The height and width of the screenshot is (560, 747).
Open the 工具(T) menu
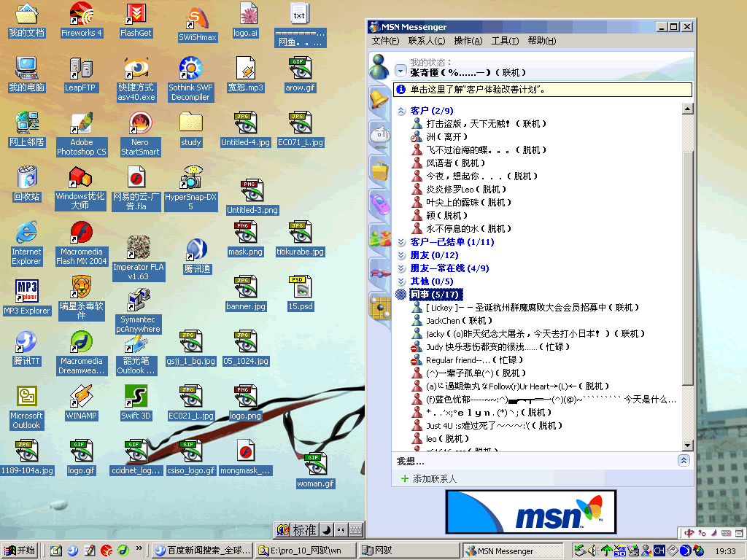pyautogui.click(x=505, y=41)
